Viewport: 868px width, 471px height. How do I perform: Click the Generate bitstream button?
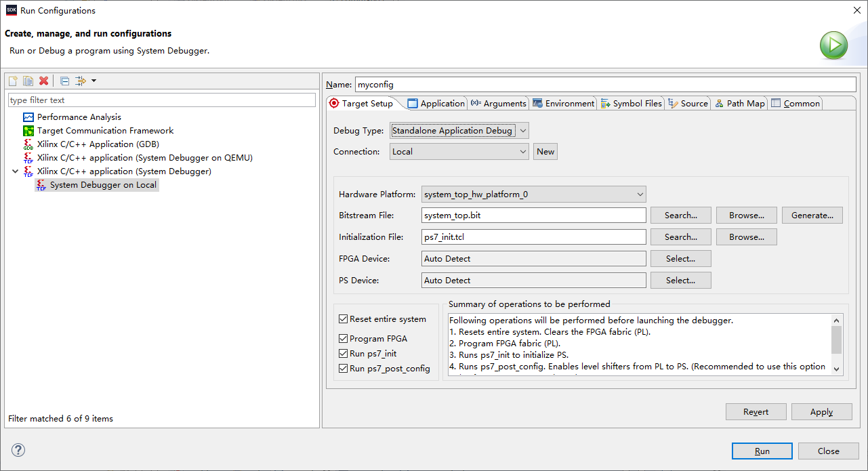(812, 216)
